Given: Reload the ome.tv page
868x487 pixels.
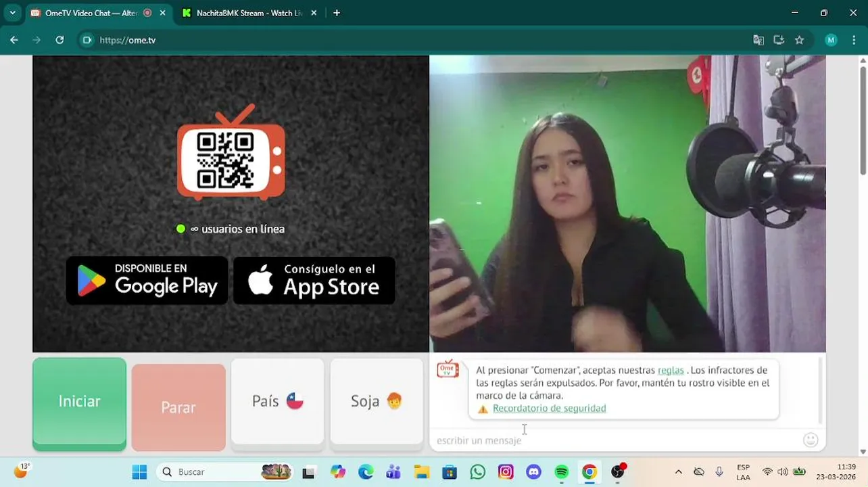Looking at the screenshot, I should (59, 40).
